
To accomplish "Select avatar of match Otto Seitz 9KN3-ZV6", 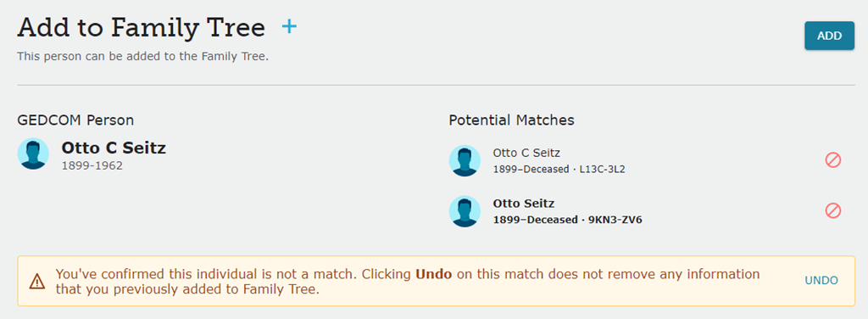I will pos(465,211).
